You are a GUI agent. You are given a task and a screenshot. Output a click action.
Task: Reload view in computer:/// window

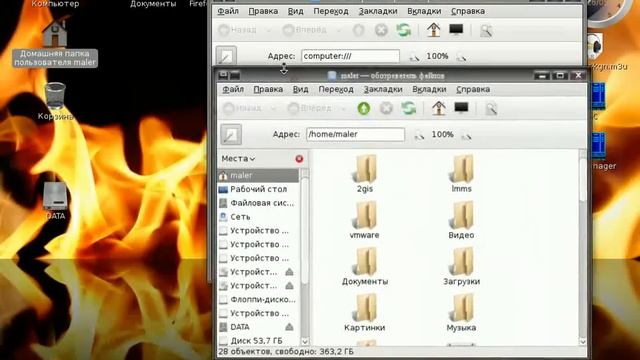pyautogui.click(x=403, y=30)
